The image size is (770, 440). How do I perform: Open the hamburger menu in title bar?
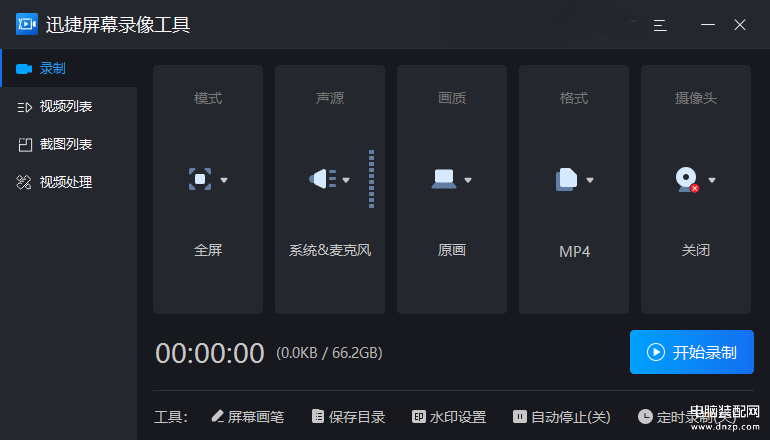(x=660, y=25)
